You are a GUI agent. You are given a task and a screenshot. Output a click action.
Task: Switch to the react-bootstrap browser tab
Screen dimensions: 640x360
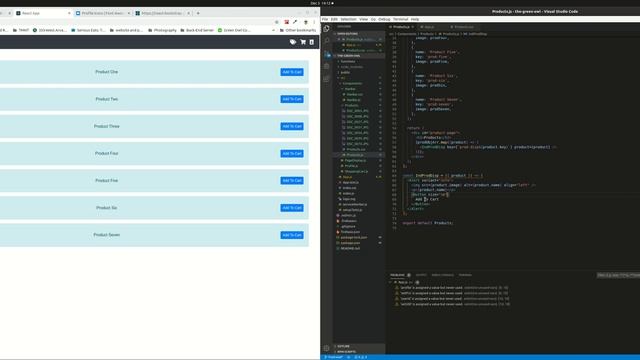162,13
